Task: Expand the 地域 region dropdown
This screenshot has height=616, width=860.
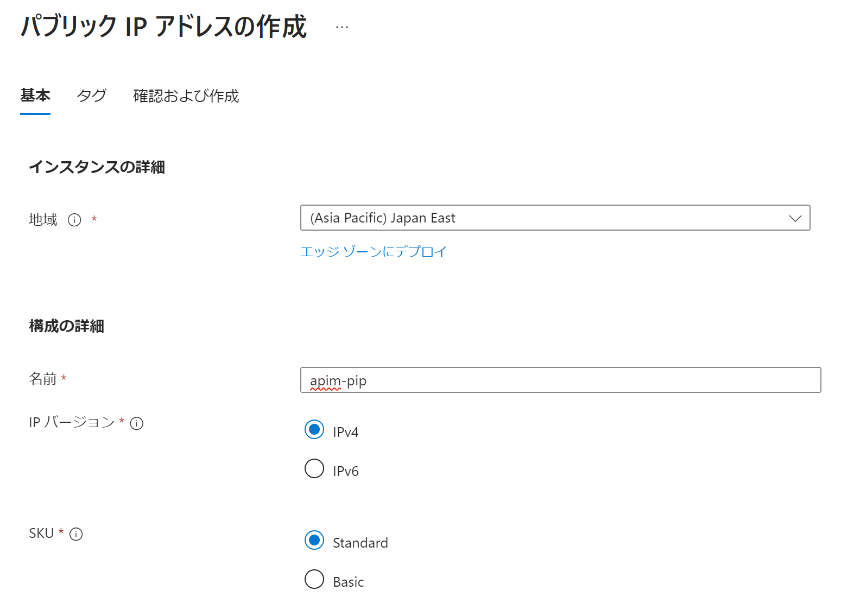Action: pos(555,218)
